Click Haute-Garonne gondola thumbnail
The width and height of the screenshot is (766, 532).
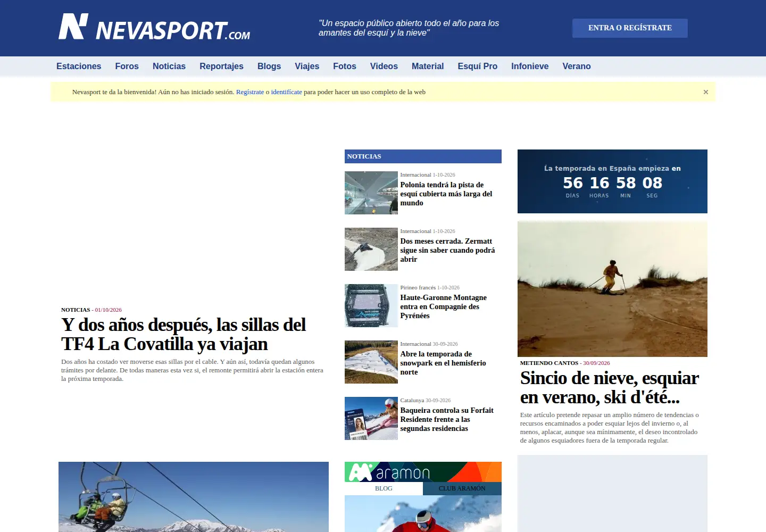coord(371,305)
